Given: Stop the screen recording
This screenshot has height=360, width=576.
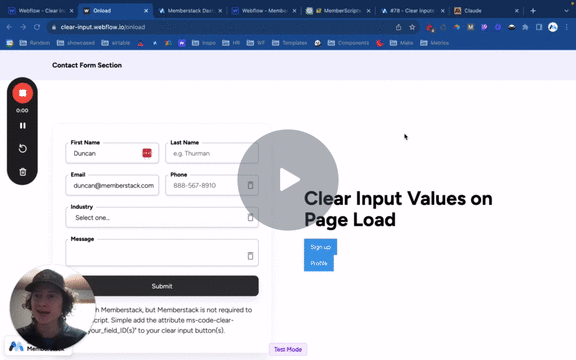Looking at the screenshot, I should pyautogui.click(x=22, y=93).
